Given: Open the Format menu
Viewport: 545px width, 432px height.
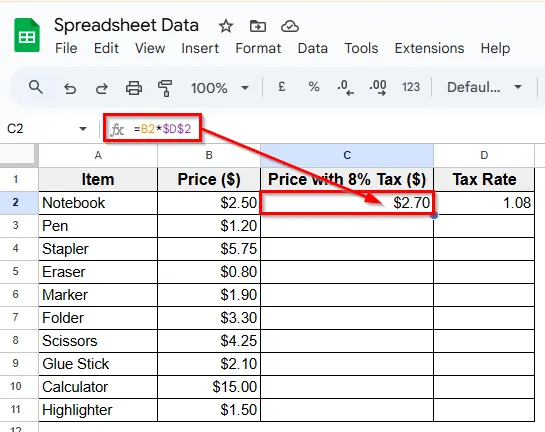Looking at the screenshot, I should [x=258, y=48].
